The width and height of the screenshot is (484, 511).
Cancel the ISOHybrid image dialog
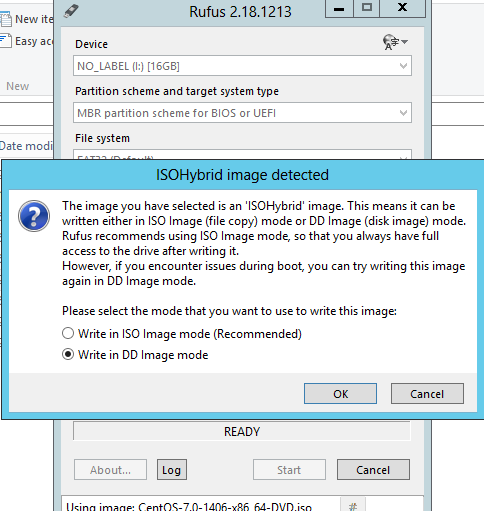(427, 394)
